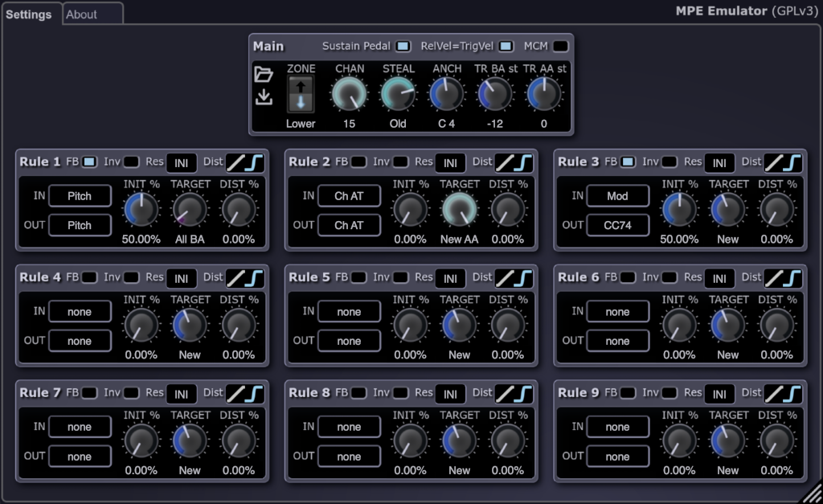
Task: Disable the Sustain Pedal toggle
Action: point(403,47)
